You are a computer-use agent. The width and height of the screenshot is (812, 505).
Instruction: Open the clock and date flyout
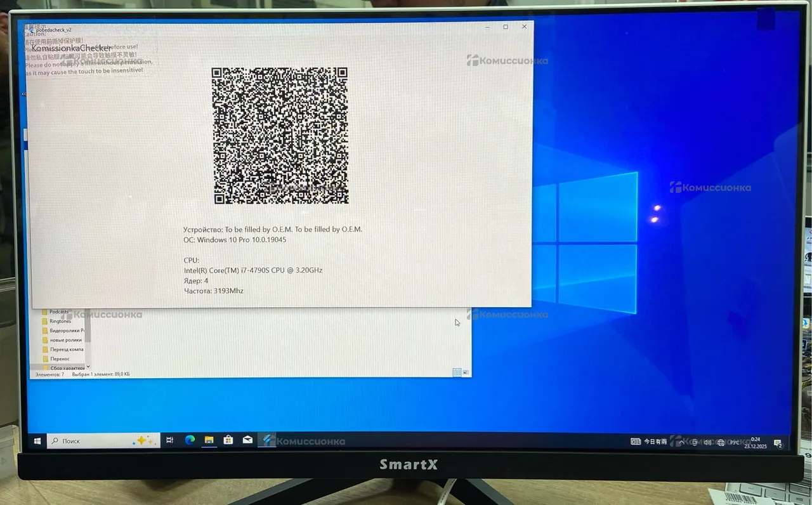click(x=756, y=443)
